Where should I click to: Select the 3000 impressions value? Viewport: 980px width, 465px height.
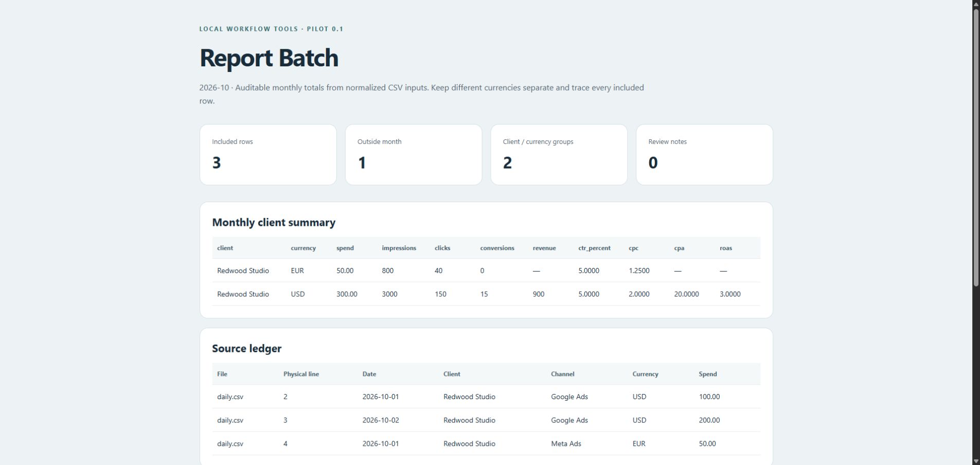(x=389, y=294)
